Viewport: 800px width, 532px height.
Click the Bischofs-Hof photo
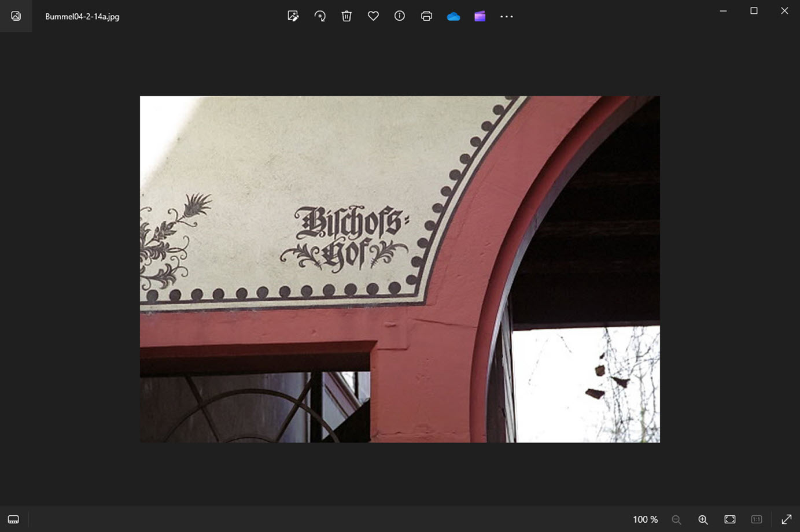point(400,269)
